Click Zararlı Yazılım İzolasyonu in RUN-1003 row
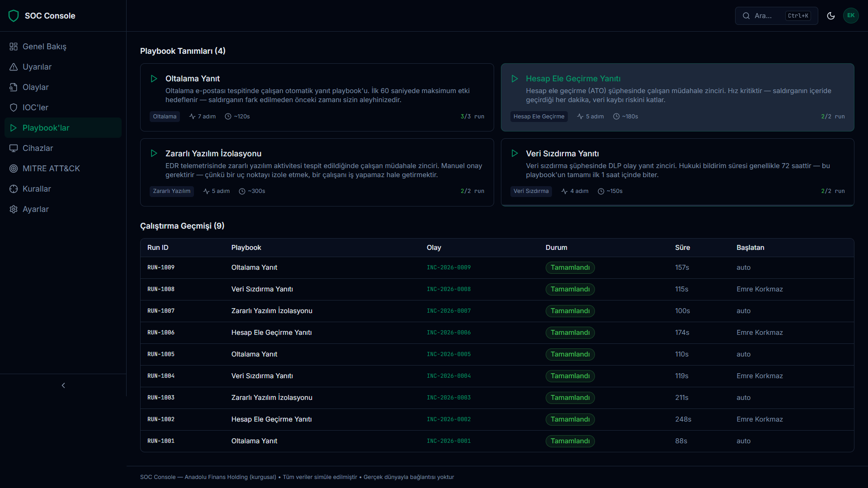 pos(272,398)
